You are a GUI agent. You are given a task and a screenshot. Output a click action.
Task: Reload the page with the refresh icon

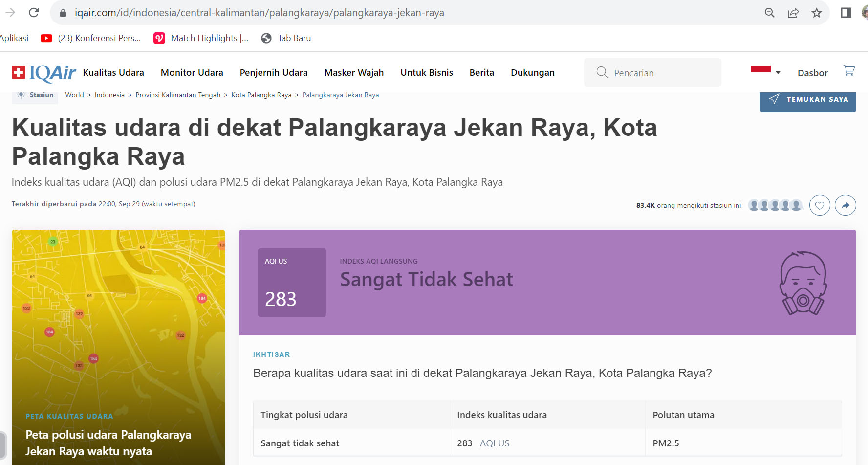pos(34,13)
